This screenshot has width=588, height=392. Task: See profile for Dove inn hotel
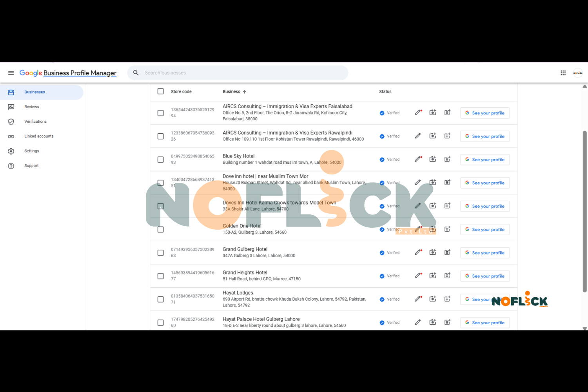pos(485,183)
